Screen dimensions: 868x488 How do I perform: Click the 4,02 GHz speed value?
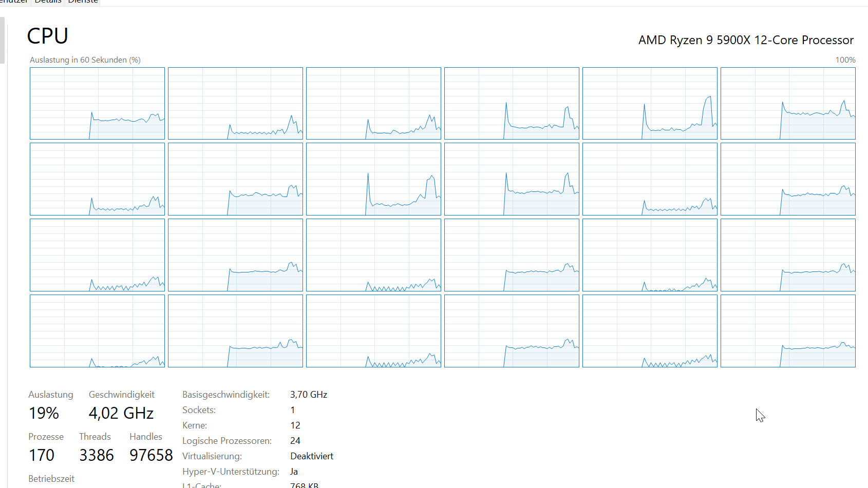(121, 413)
